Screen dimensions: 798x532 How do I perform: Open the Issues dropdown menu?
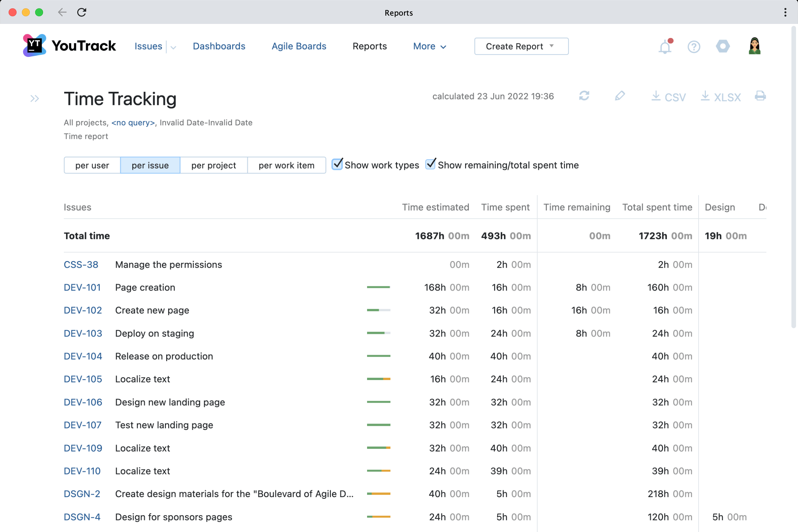[x=172, y=46]
